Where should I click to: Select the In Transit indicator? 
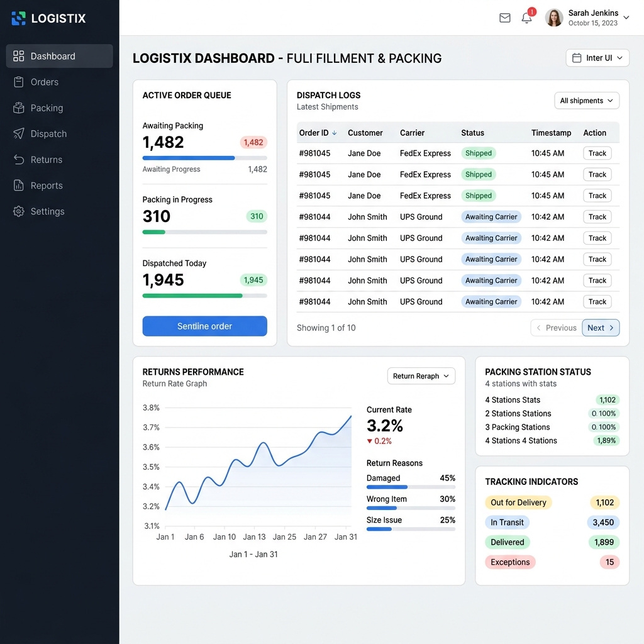[x=507, y=523]
